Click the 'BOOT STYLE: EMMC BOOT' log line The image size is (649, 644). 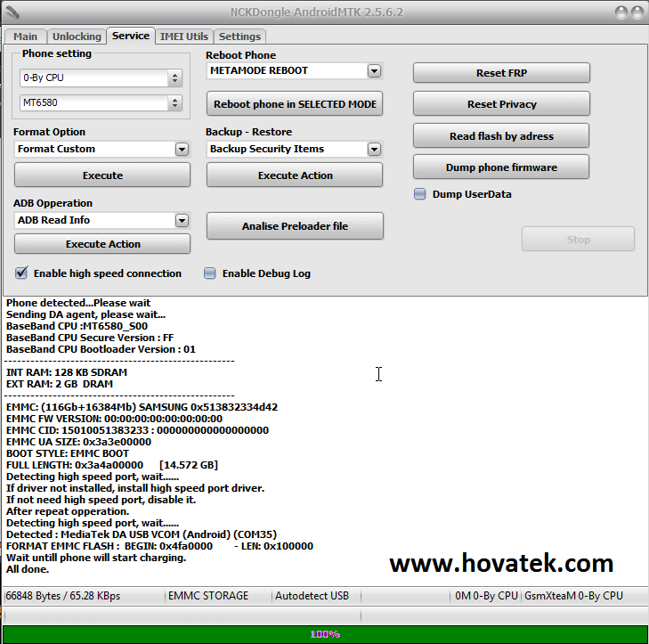point(68,453)
